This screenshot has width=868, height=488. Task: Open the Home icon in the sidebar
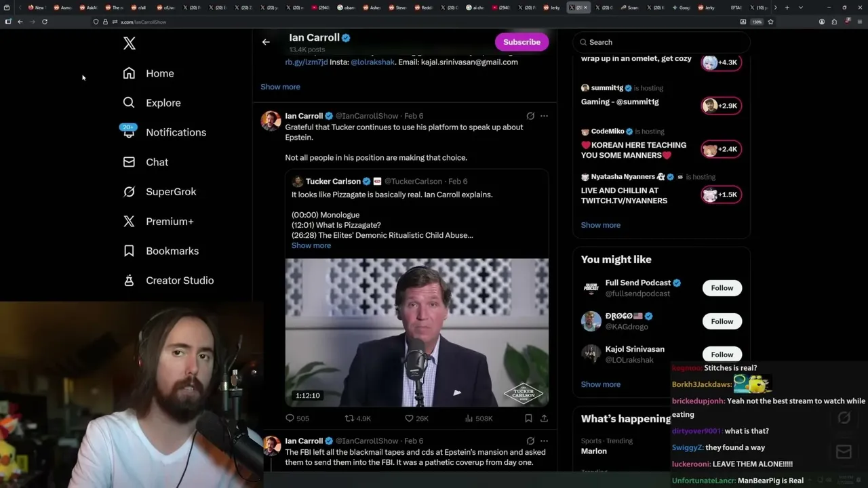pyautogui.click(x=129, y=73)
